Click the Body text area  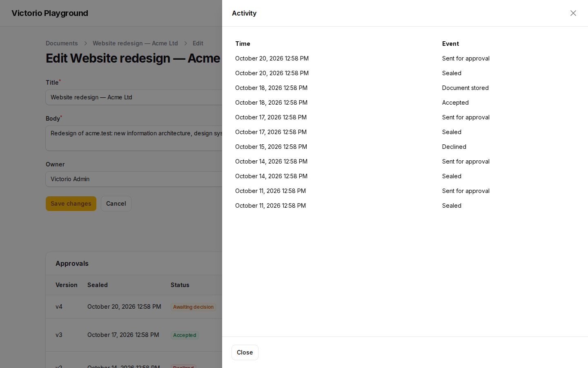pyautogui.click(x=134, y=138)
